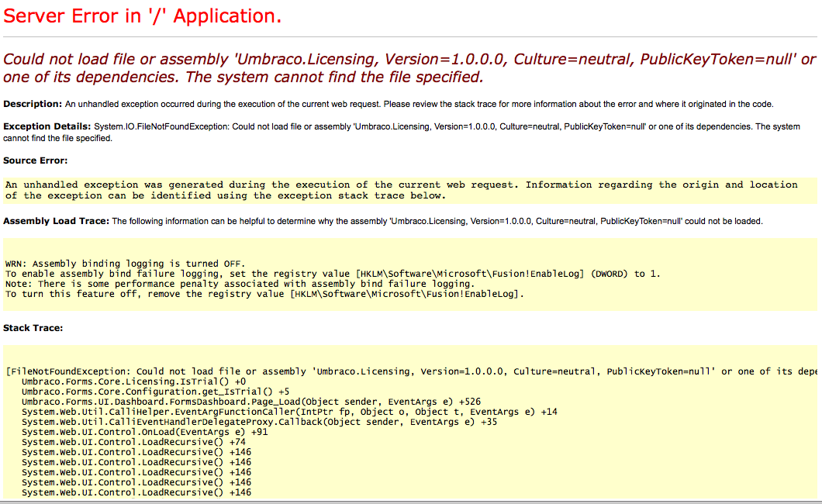The image size is (822, 504).
Task: Click the 'WRN: Assembly binding logging is turned OFF.' line
Action: coord(125,264)
